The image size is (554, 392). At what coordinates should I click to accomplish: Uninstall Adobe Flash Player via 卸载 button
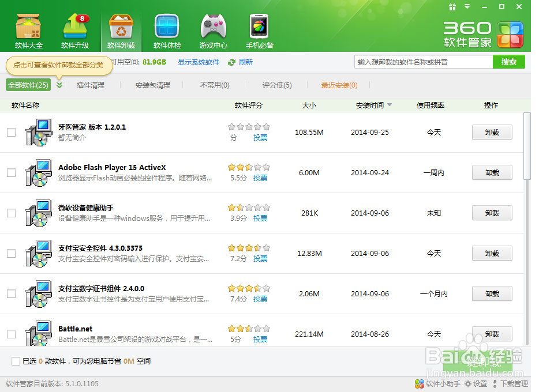pyautogui.click(x=492, y=172)
